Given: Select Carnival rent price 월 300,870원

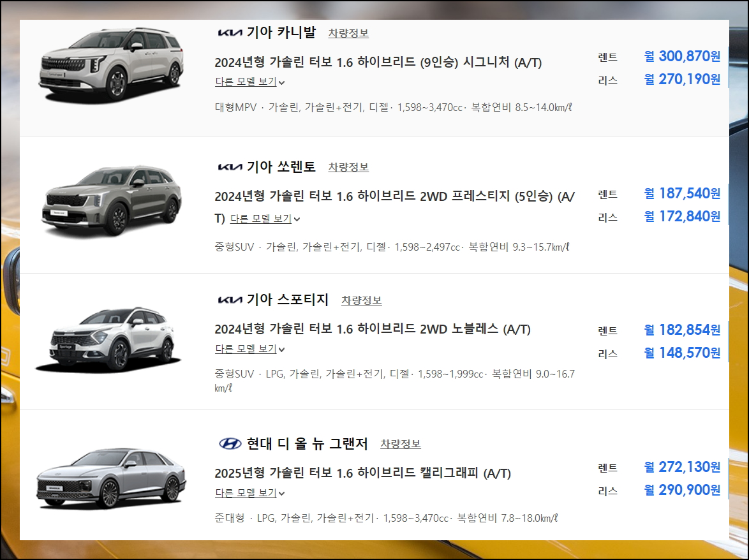Looking at the screenshot, I should click(682, 56).
